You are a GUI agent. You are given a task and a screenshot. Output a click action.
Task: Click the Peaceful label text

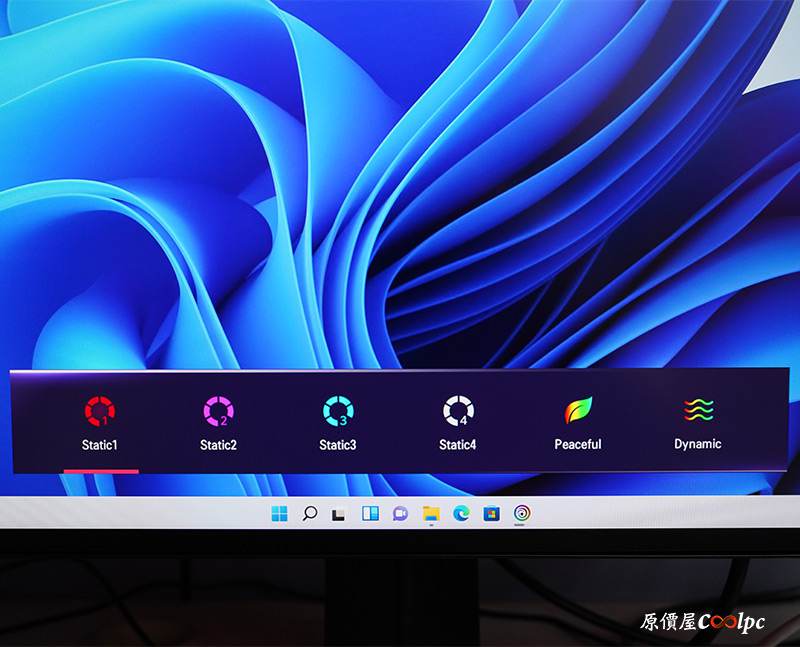578,444
